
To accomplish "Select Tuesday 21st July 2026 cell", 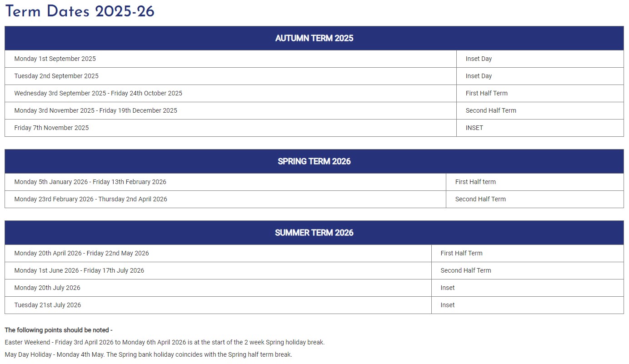I will (x=218, y=305).
